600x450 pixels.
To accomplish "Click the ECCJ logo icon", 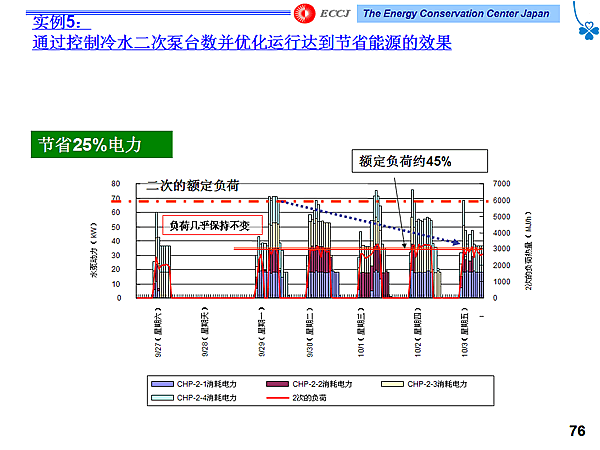I will (x=303, y=12).
